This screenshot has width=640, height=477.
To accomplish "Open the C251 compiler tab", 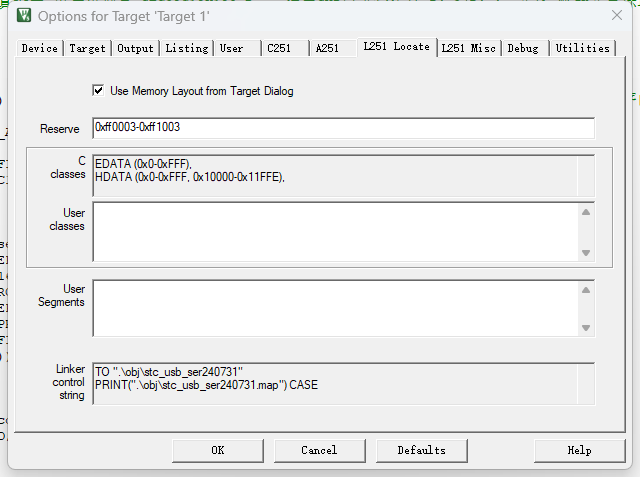I will tap(279, 48).
